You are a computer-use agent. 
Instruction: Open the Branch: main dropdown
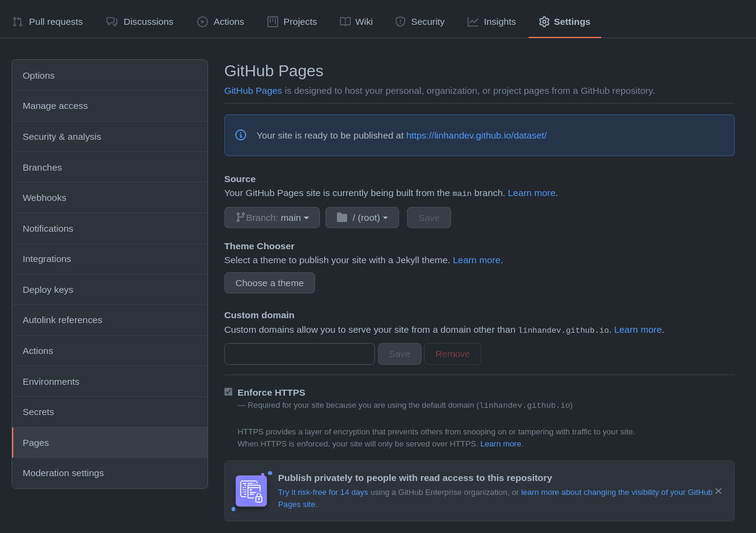click(272, 218)
